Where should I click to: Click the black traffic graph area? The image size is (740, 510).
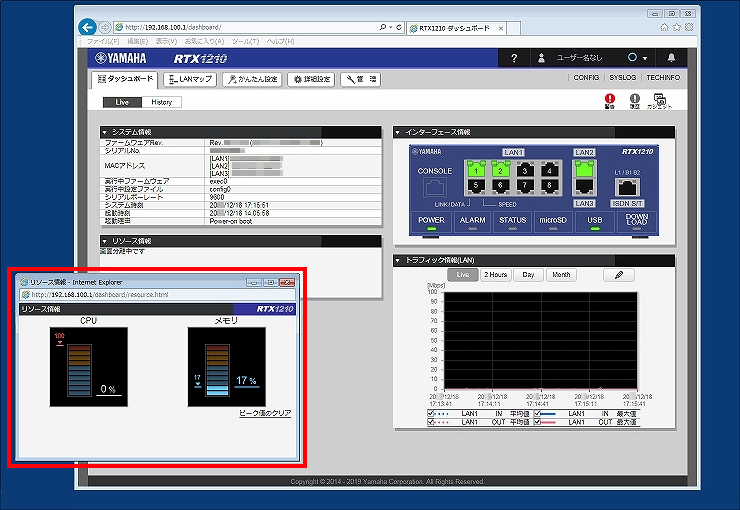[541, 341]
